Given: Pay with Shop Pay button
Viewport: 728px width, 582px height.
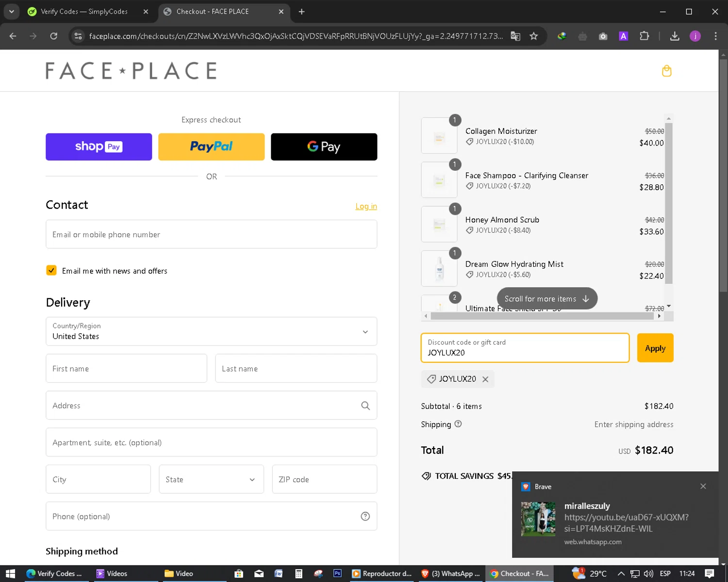Looking at the screenshot, I should coord(99,146).
